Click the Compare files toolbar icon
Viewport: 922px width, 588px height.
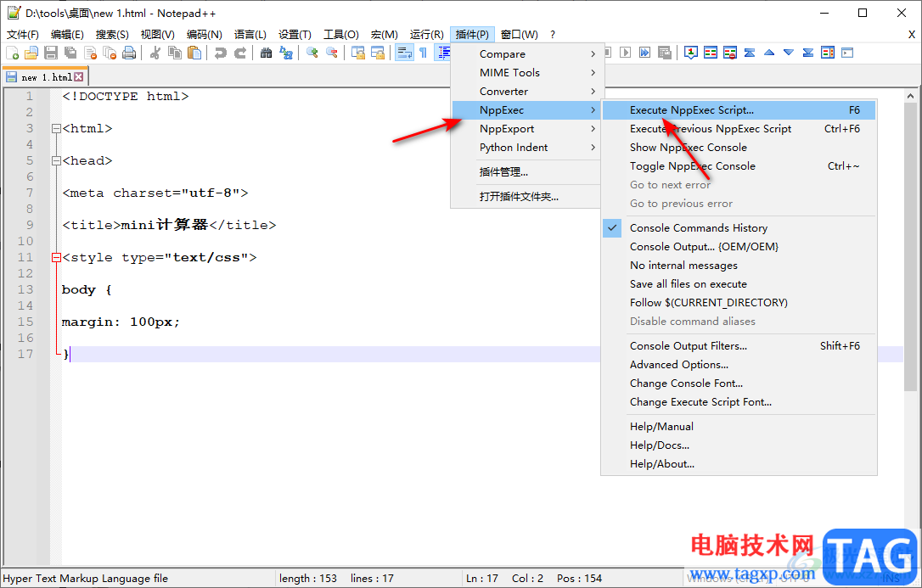(711, 53)
